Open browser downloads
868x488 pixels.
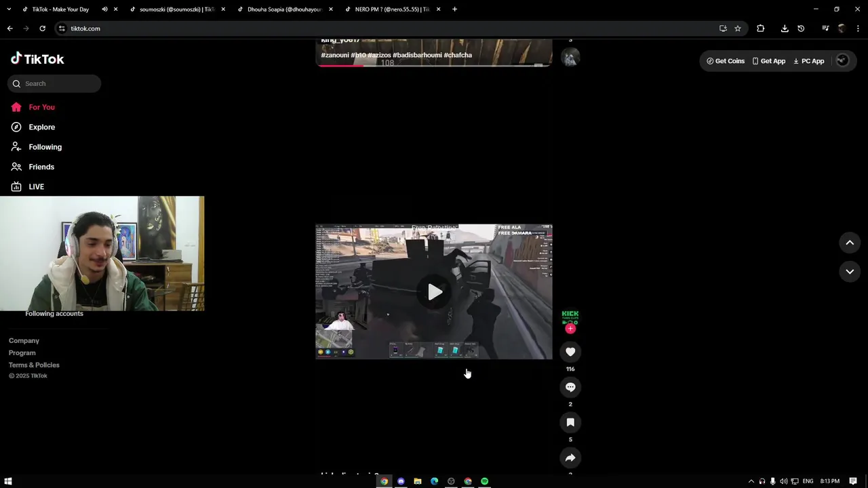(785, 28)
